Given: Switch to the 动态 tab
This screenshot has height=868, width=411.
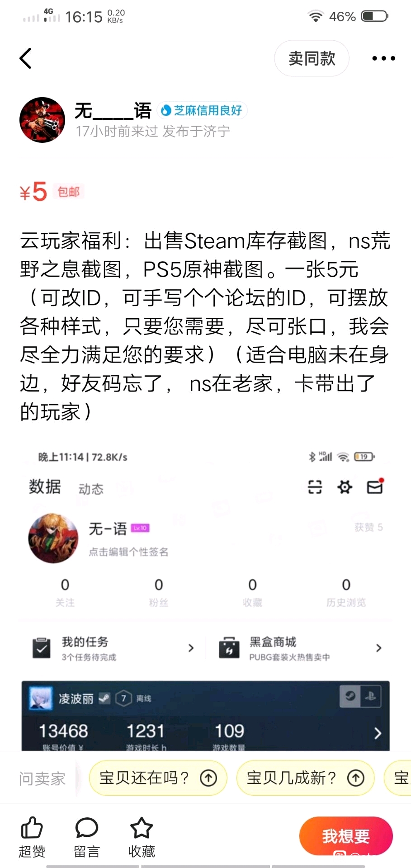Looking at the screenshot, I should tap(91, 489).
